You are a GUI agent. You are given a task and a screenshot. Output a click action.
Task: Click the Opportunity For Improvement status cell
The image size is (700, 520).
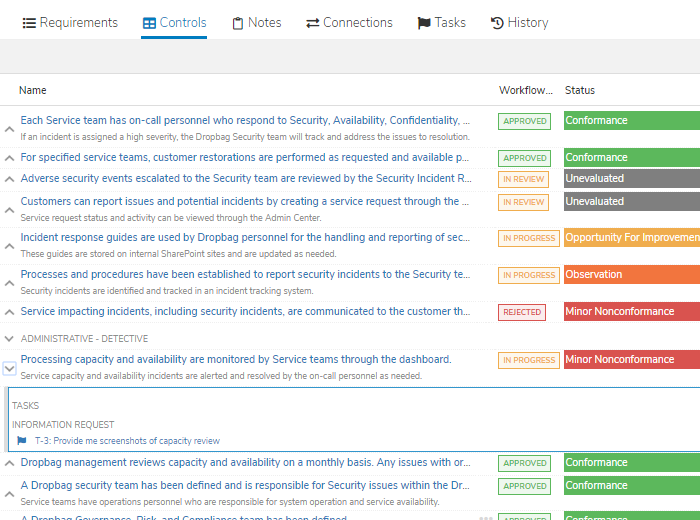(x=632, y=237)
